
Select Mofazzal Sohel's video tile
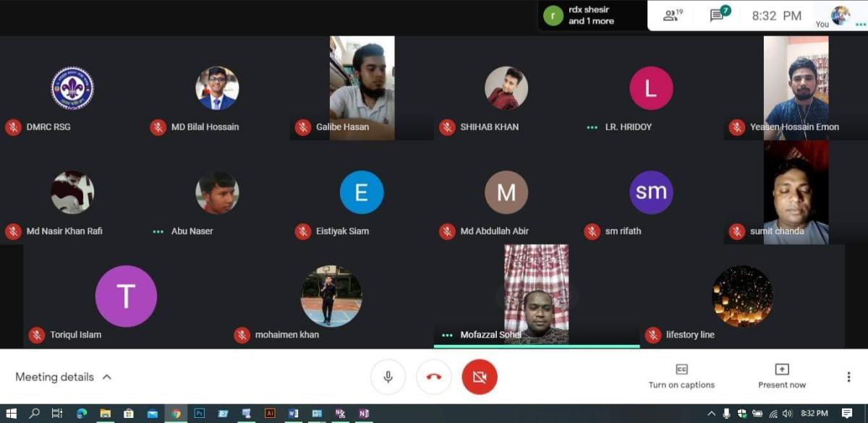(536, 295)
